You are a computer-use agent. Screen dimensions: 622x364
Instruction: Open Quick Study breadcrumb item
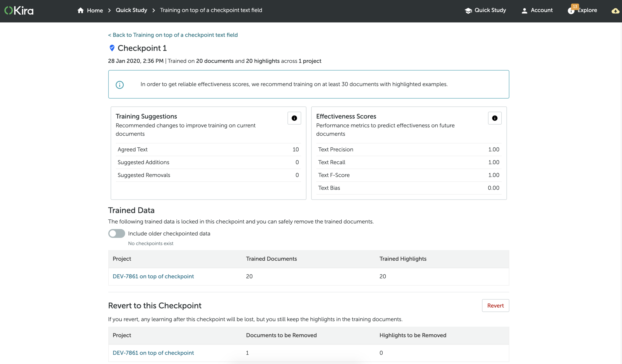(x=131, y=10)
